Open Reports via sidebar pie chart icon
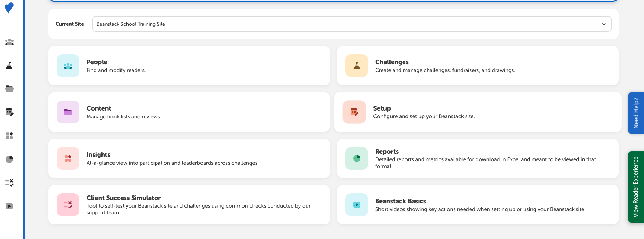644x239 pixels. [x=10, y=159]
